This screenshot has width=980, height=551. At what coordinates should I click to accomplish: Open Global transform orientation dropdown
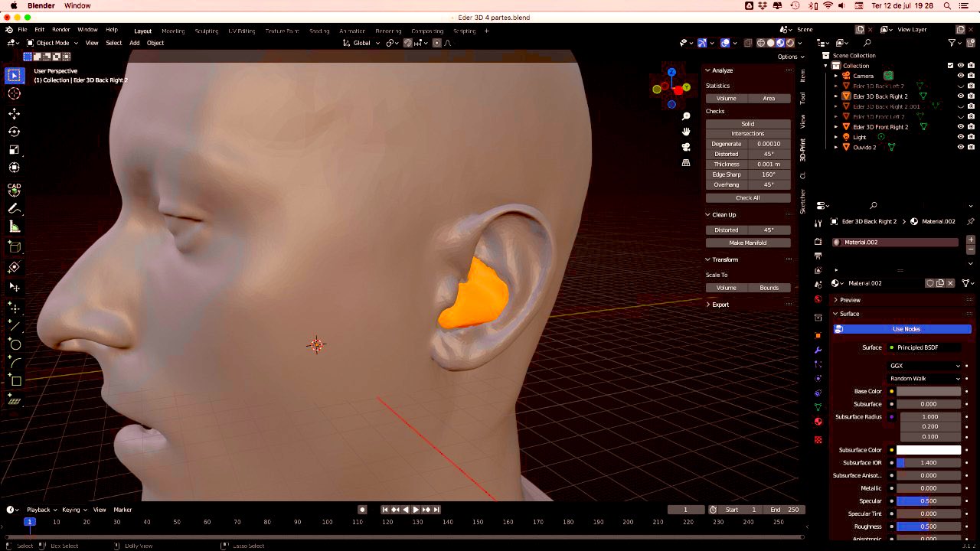pos(361,43)
